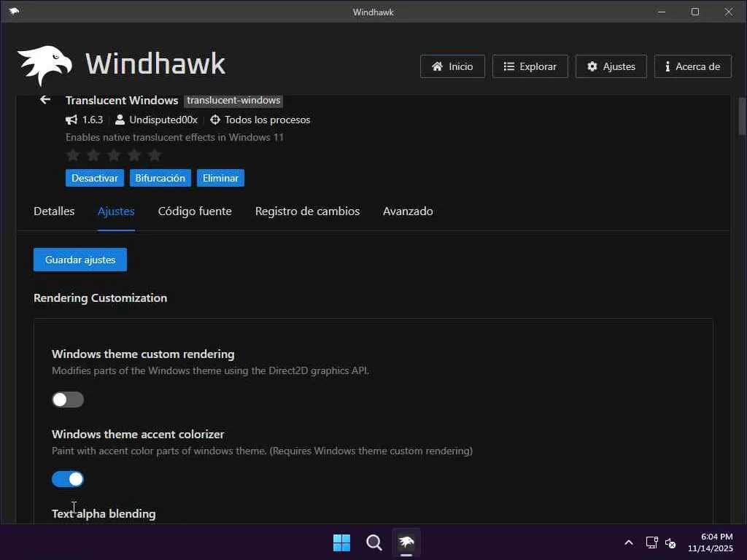Open the Acerca de page
The width and height of the screenshot is (747, 560).
[x=693, y=66]
